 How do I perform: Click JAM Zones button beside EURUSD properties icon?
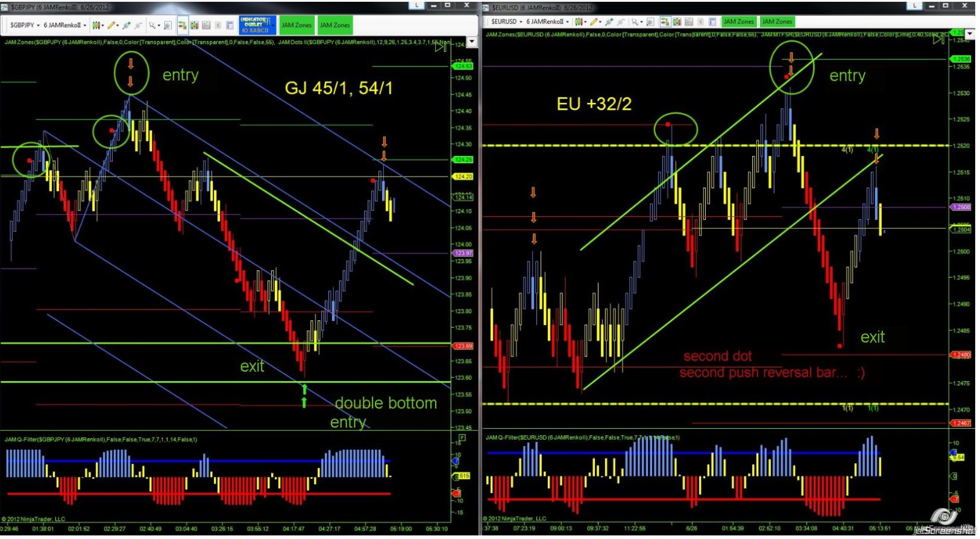[738, 22]
